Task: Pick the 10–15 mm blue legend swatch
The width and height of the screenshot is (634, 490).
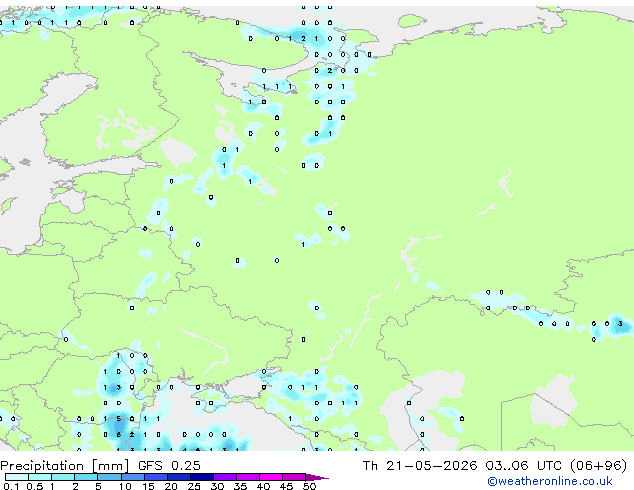Action: [132, 477]
